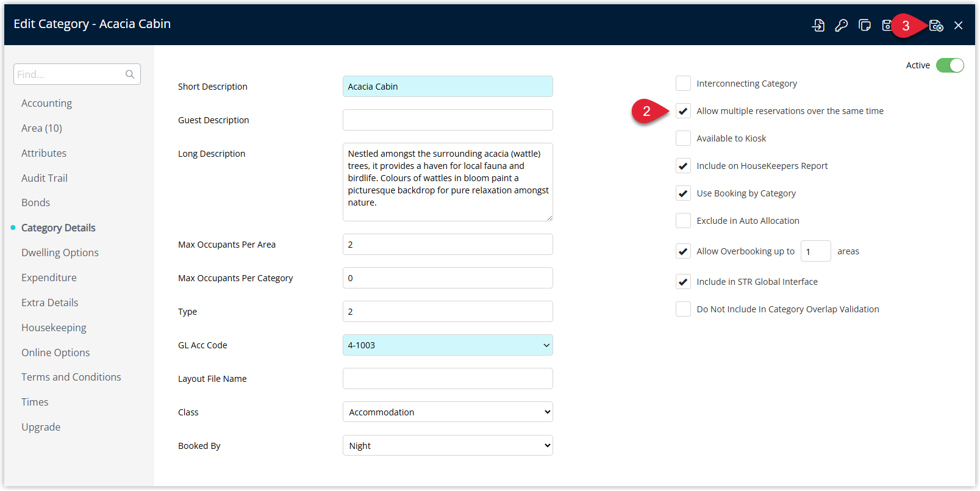Go to the Expenditure section
This screenshot has width=980, height=491.
[x=49, y=278]
